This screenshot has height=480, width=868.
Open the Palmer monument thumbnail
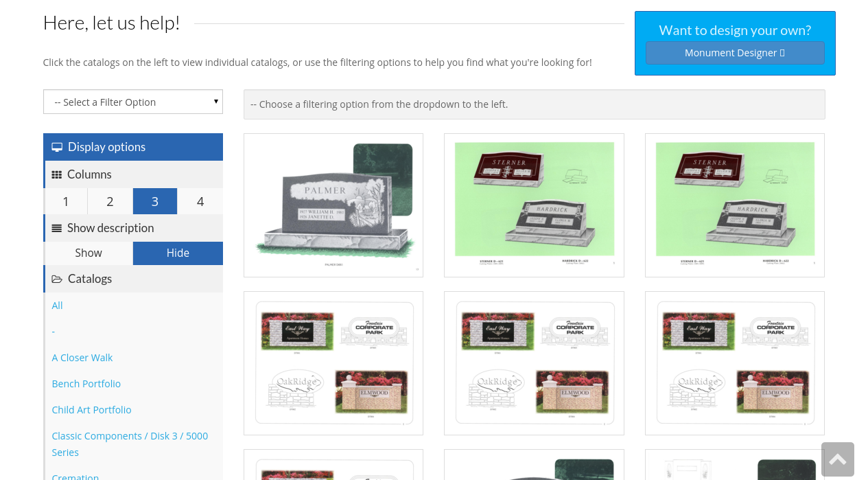click(333, 205)
